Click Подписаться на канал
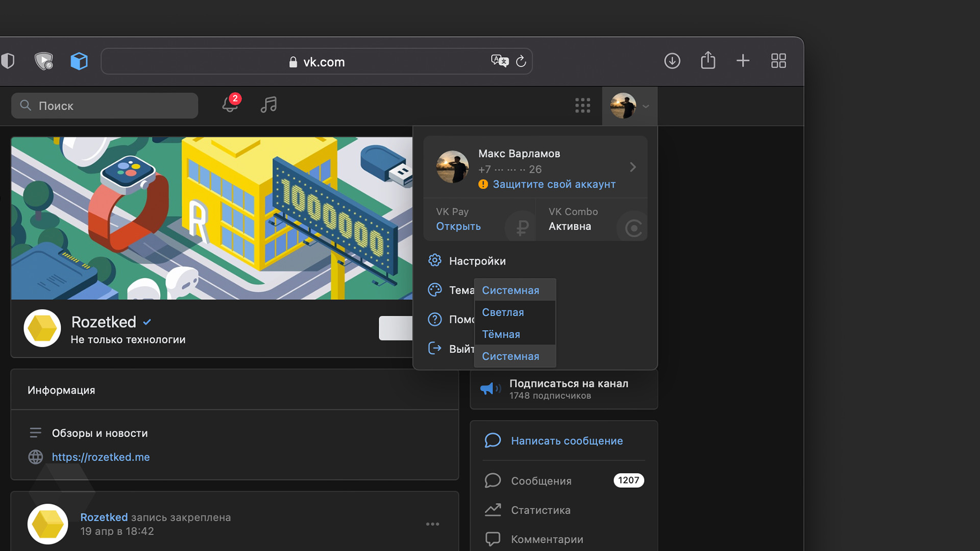Viewport: 980px width, 551px height. point(569,383)
